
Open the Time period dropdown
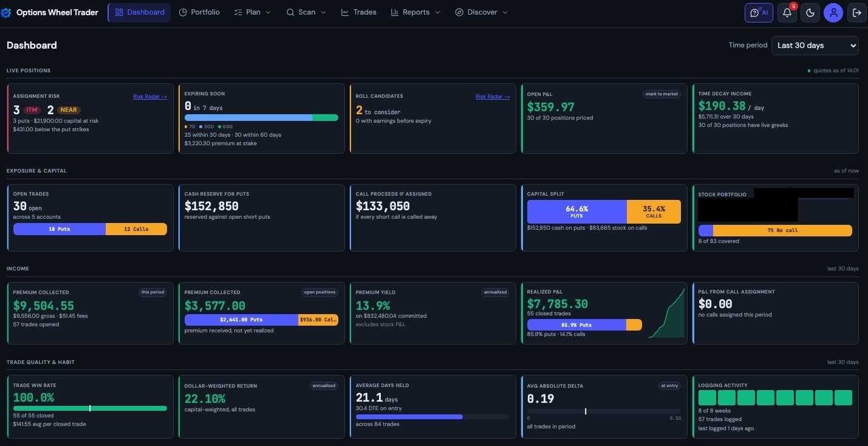(815, 46)
